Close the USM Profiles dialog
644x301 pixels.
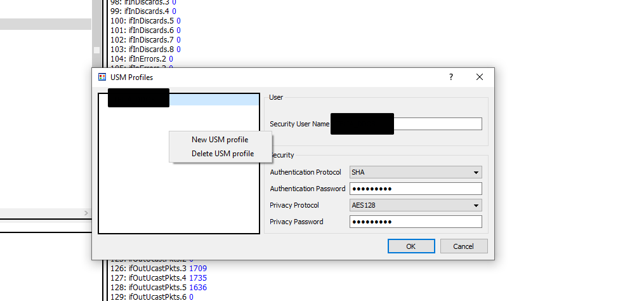480,77
